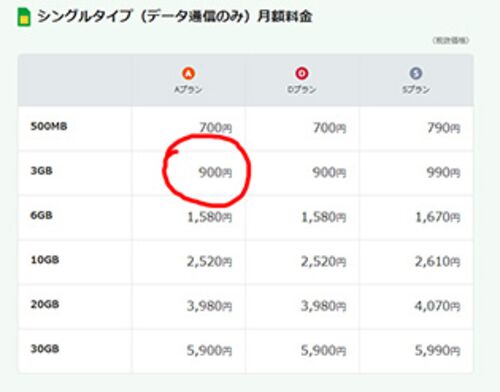Click the 20GB row label
Image resolution: width=500 pixels, height=392 pixels.
click(x=45, y=304)
